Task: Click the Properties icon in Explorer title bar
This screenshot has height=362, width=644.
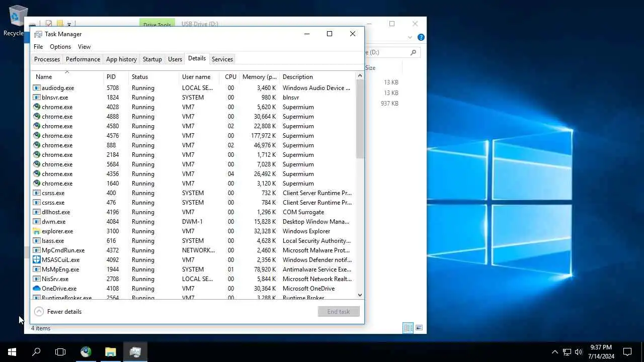Action: (49, 24)
